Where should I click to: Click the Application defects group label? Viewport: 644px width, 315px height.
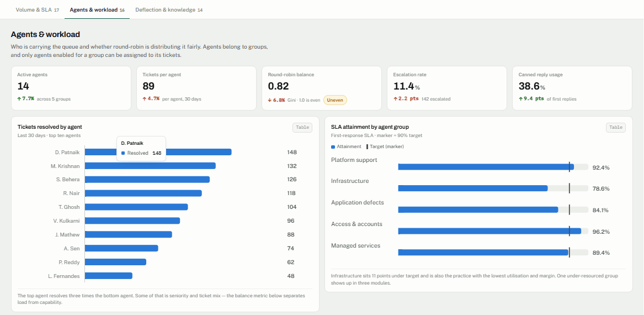(x=358, y=203)
